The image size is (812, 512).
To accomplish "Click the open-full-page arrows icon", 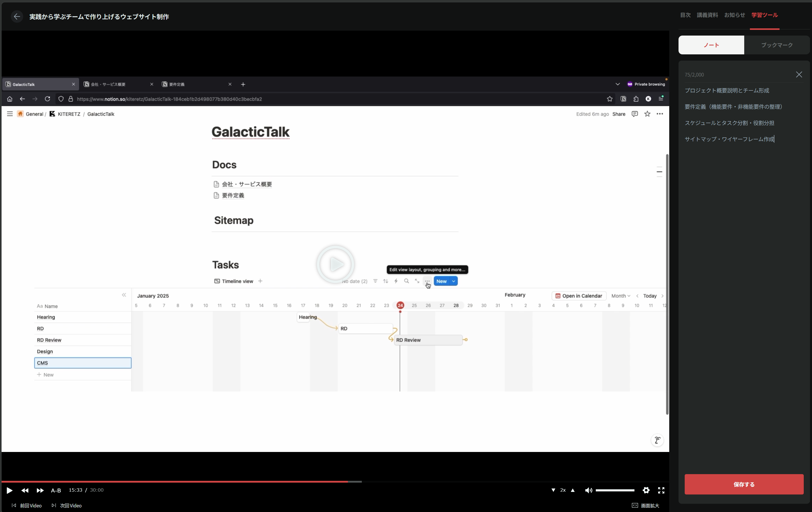I will pyautogui.click(x=417, y=281).
